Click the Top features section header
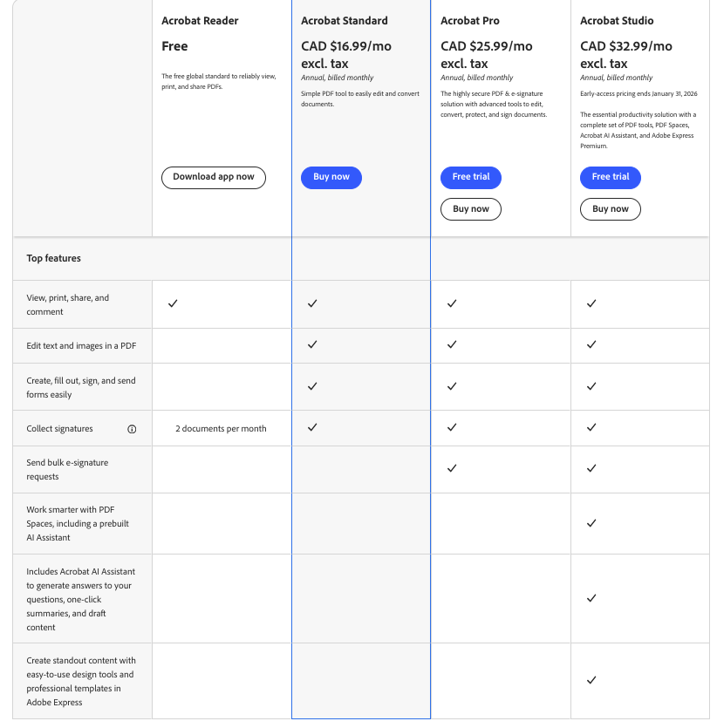This screenshot has height=728, width=717. 53,258
